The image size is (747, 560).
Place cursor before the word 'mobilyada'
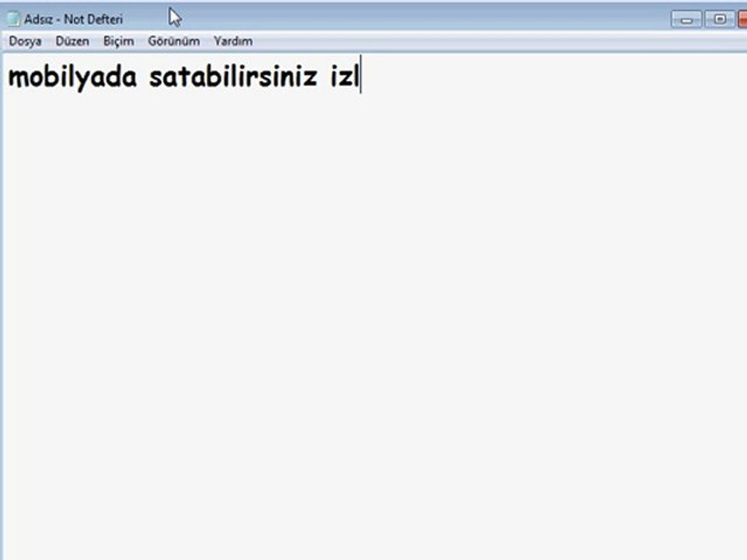[8, 77]
